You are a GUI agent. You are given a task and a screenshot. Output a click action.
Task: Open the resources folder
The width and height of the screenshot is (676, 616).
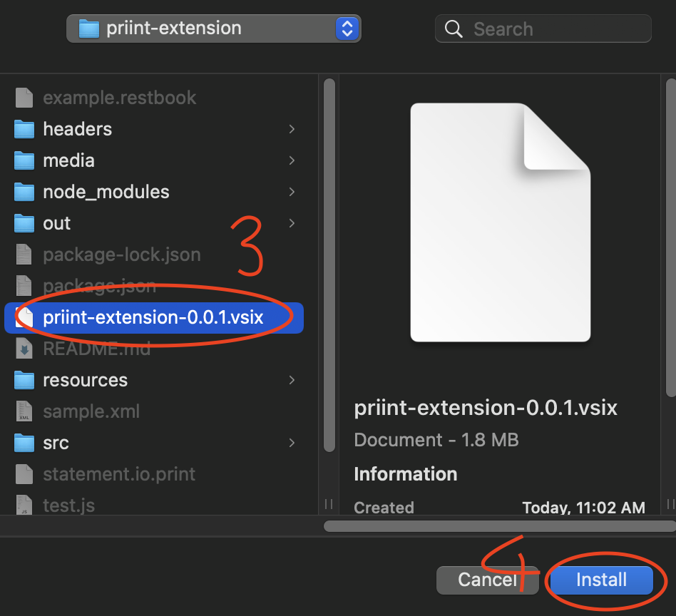click(x=154, y=380)
